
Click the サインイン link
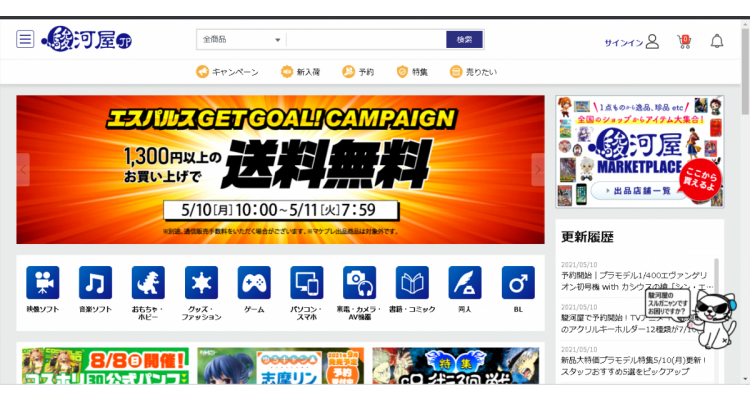pyautogui.click(x=624, y=43)
